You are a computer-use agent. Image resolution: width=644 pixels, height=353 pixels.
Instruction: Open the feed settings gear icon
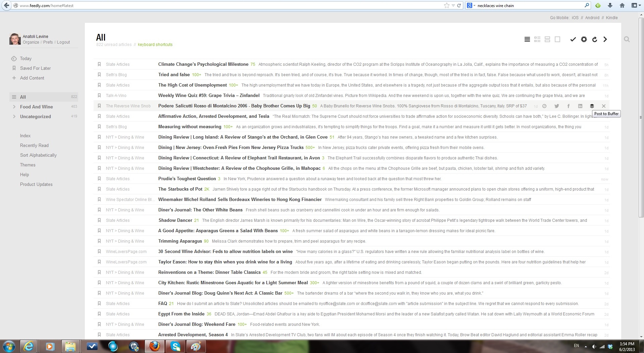point(584,40)
